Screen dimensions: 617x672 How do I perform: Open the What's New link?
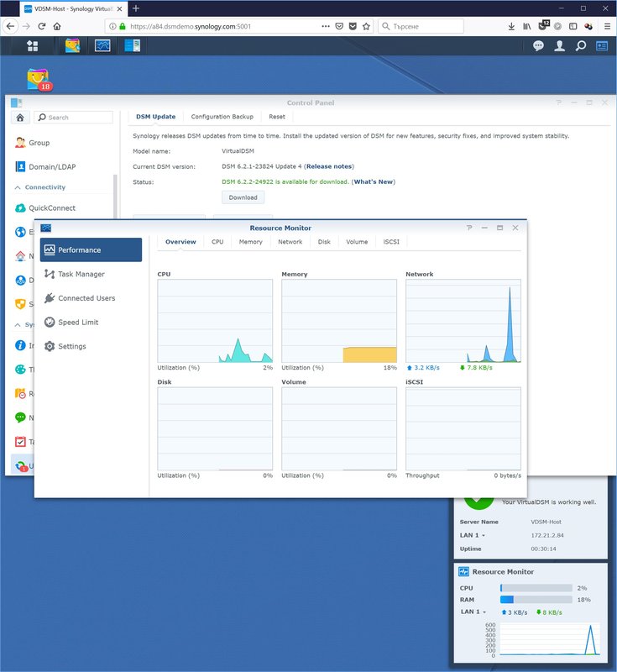pyautogui.click(x=374, y=181)
